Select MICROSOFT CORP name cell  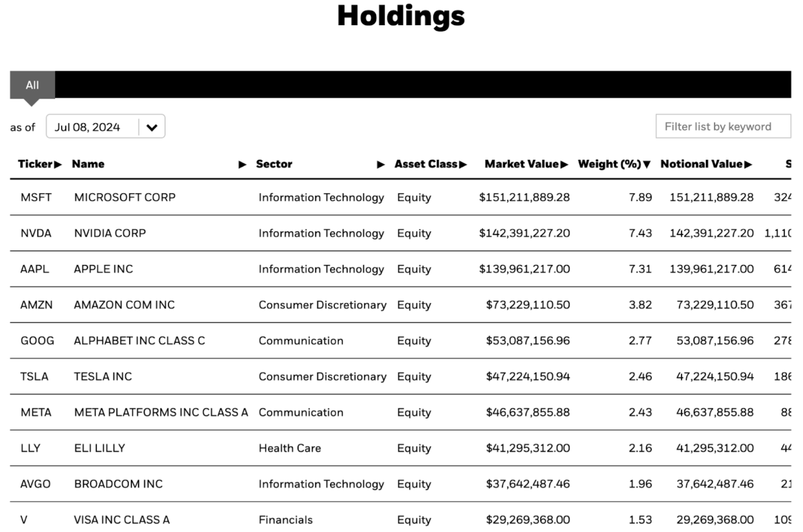point(125,198)
